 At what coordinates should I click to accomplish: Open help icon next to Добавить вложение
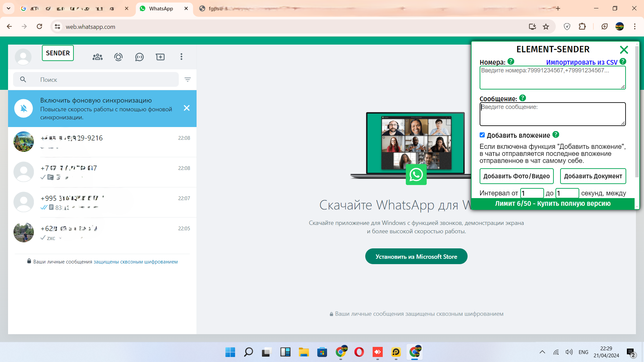556,134
